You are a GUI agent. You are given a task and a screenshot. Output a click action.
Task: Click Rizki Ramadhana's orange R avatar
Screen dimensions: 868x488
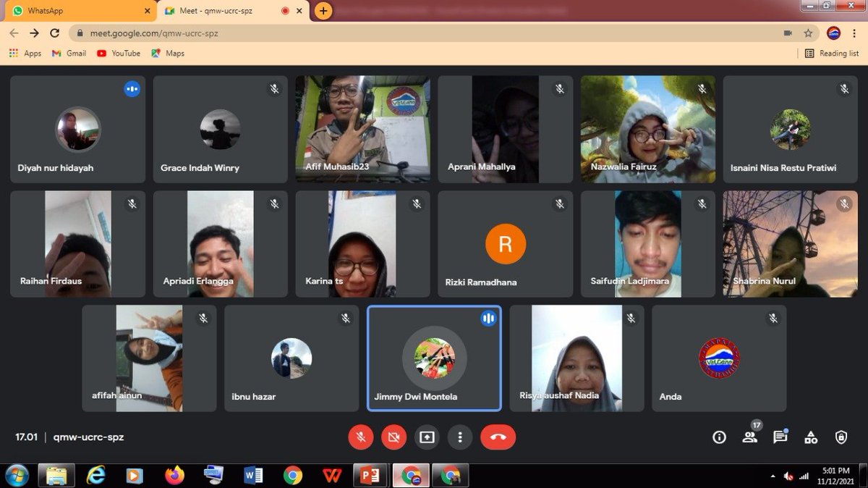pos(506,244)
